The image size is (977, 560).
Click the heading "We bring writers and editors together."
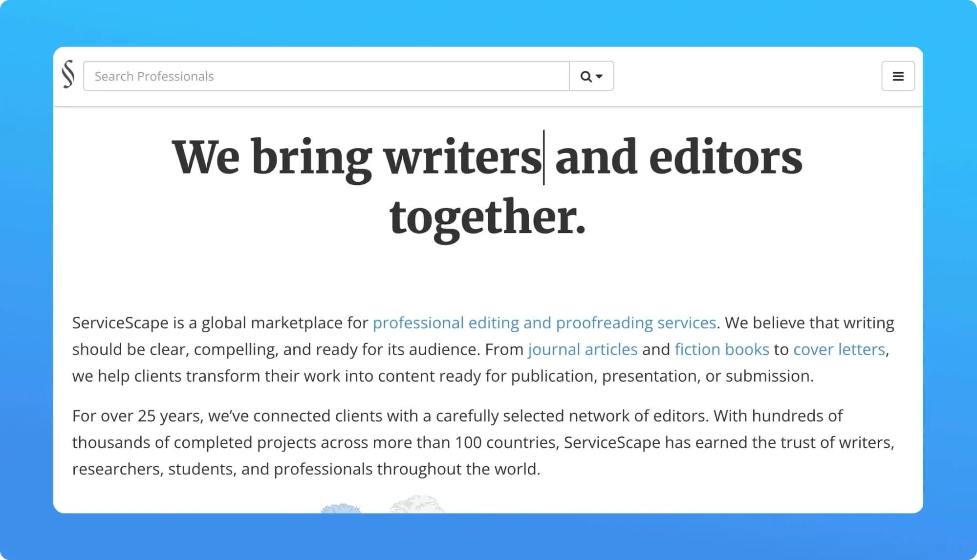[x=487, y=187]
